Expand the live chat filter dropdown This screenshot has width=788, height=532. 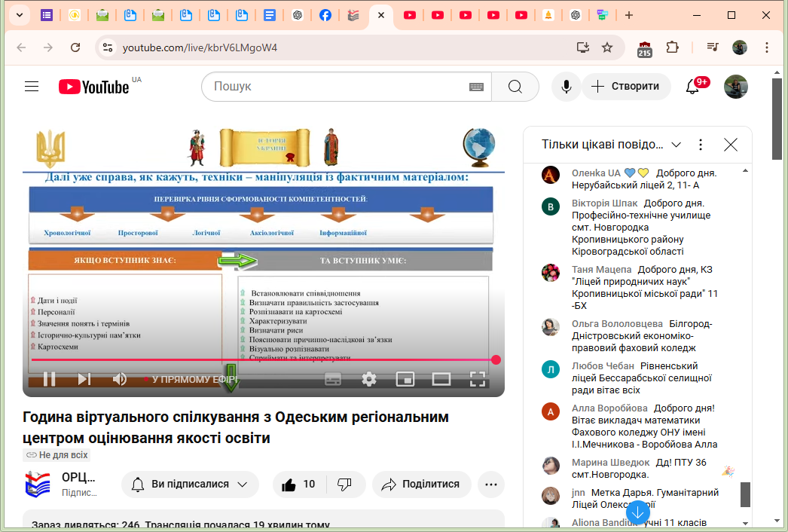click(676, 145)
